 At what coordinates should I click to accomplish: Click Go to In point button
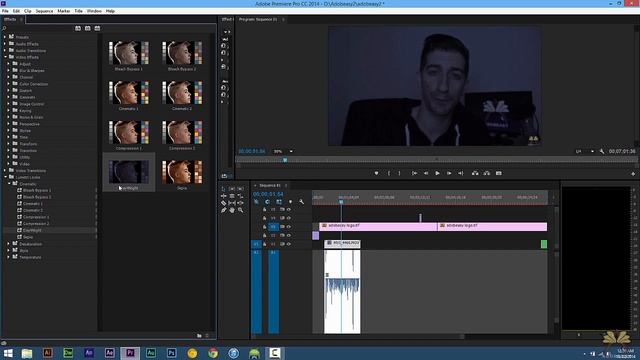[414, 173]
